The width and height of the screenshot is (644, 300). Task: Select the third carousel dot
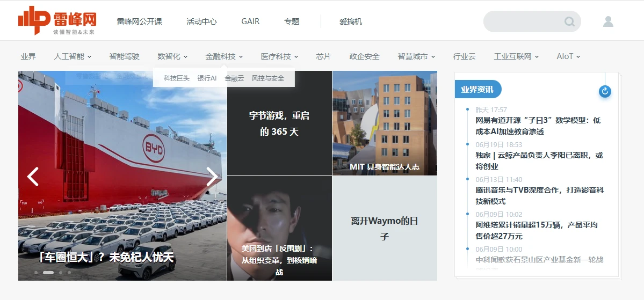click(x=60, y=273)
